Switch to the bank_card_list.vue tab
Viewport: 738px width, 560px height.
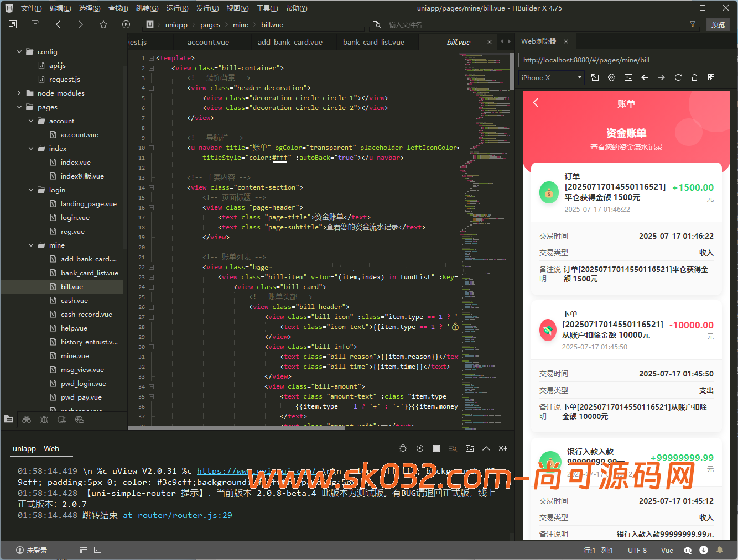373,42
